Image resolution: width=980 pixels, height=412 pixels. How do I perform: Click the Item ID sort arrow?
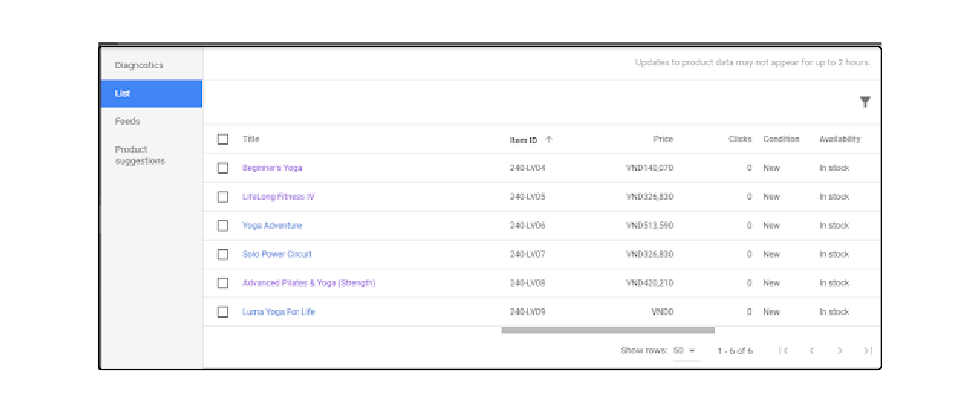click(548, 140)
